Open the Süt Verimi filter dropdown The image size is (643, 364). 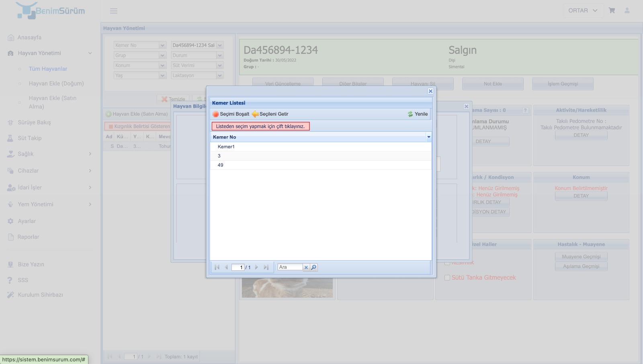pyautogui.click(x=220, y=65)
